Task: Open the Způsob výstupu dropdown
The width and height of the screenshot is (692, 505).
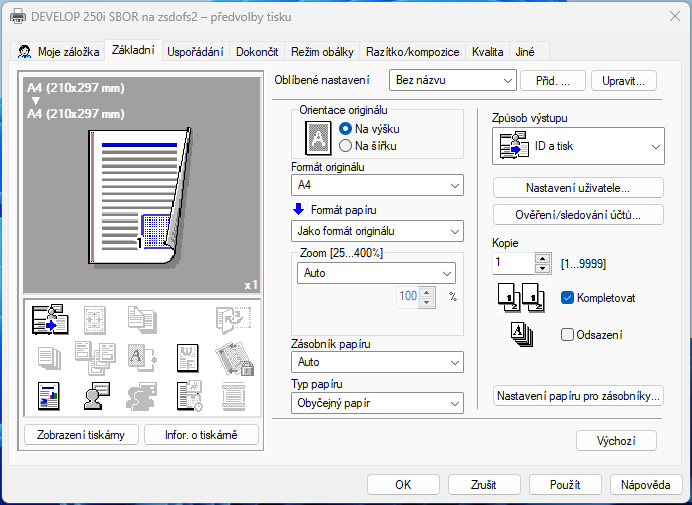Action: [x=578, y=147]
